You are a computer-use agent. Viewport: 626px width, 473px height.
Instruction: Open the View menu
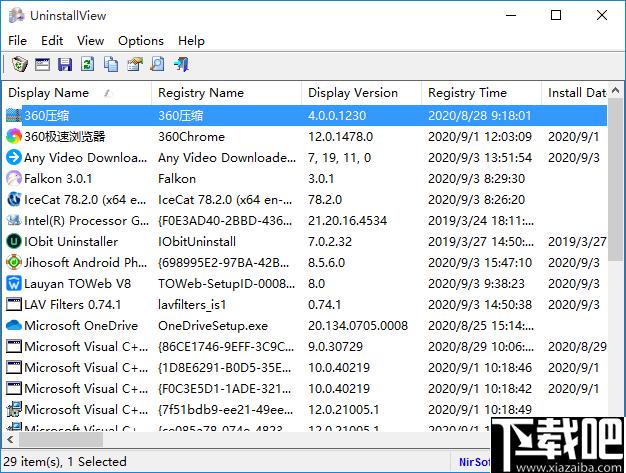click(x=90, y=41)
